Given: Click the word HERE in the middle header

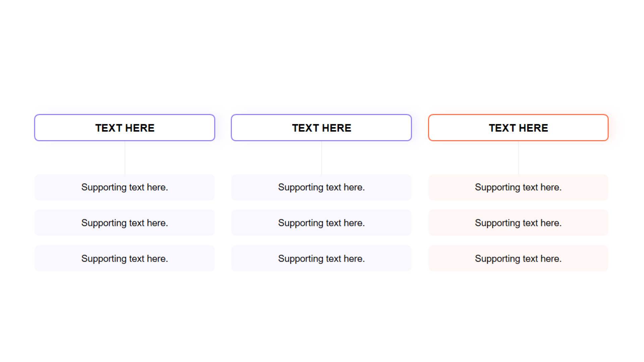Looking at the screenshot, I should pyautogui.click(x=336, y=128).
